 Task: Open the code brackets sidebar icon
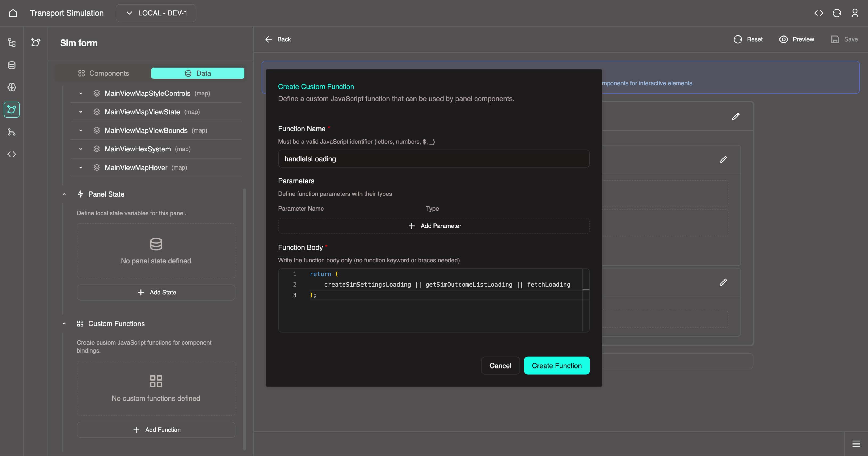point(12,154)
